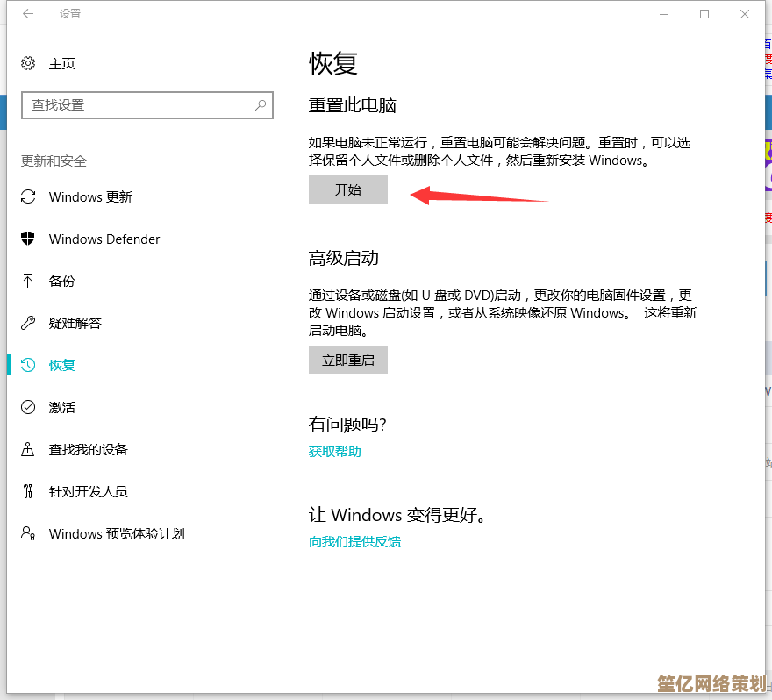Click the search magnifier icon

261,105
